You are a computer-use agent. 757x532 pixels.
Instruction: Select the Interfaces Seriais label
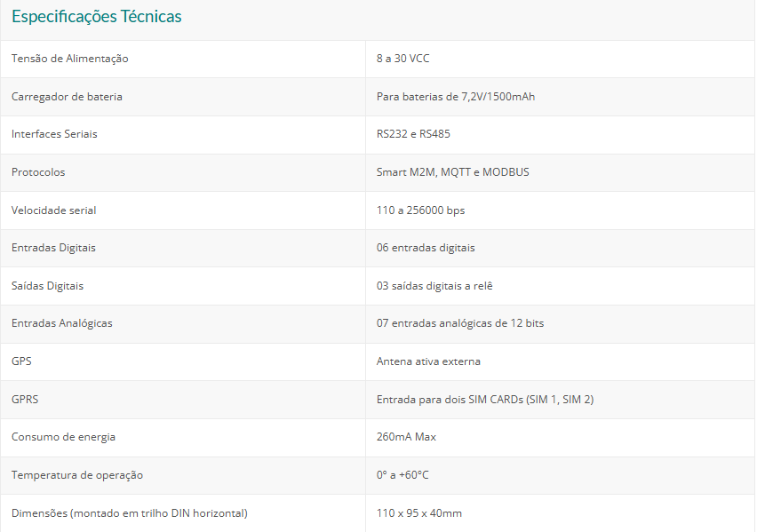(54, 134)
